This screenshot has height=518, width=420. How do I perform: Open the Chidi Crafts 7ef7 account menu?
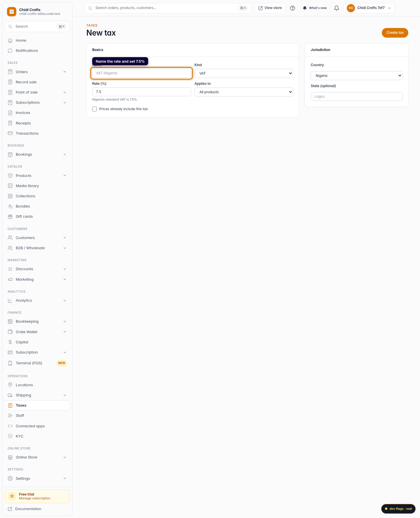click(369, 8)
